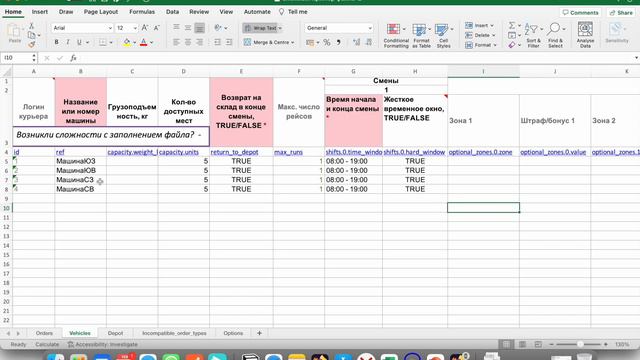Open the Comments button
Image resolution: width=640 pixels, height=360 pixels.
point(580,13)
